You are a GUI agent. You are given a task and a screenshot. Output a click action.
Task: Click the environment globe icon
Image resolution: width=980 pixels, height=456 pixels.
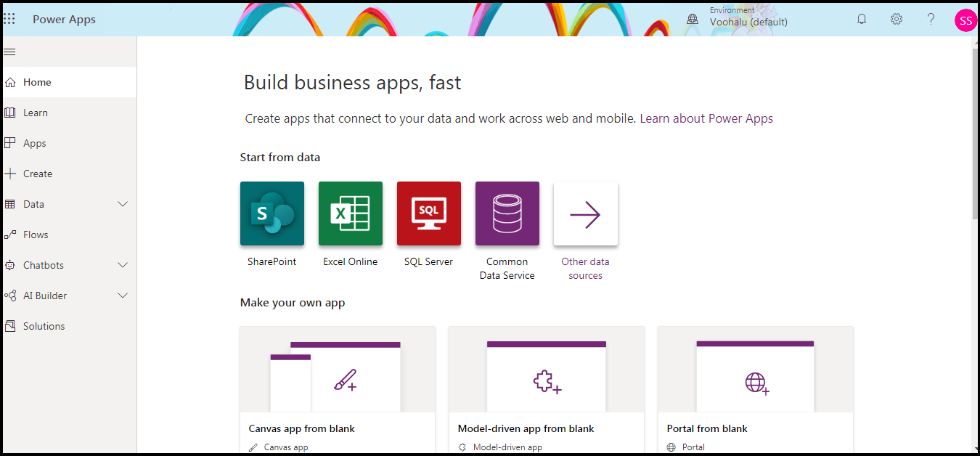(x=693, y=20)
